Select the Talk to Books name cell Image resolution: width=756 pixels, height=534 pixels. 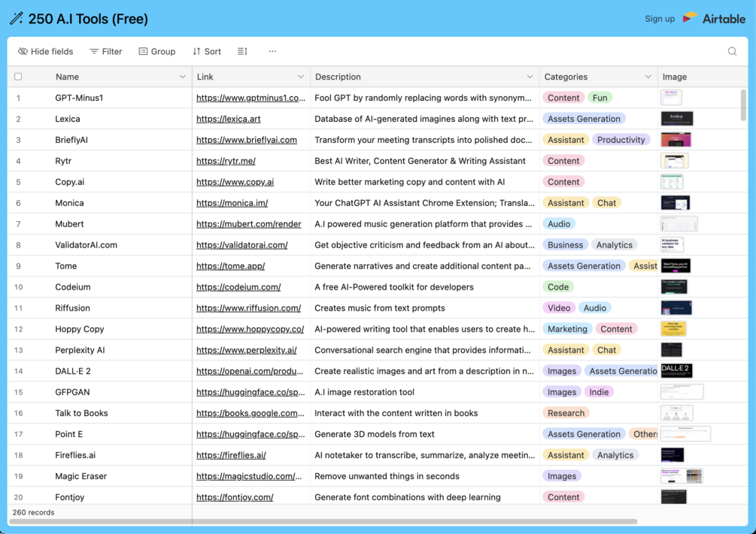click(x=120, y=413)
